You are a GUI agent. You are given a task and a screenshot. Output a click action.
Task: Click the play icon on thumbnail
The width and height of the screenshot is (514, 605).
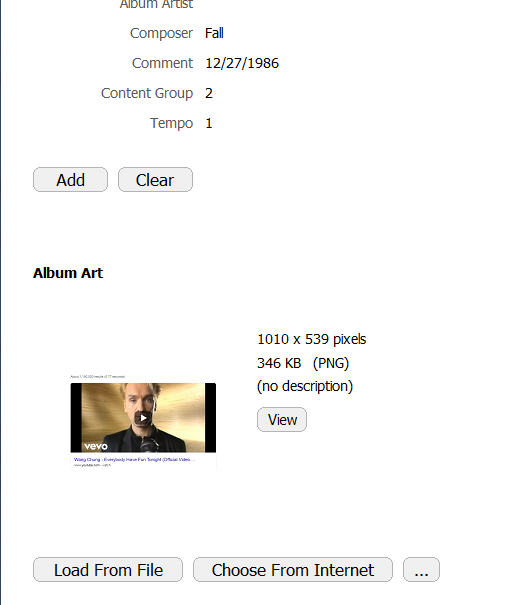[x=143, y=418]
